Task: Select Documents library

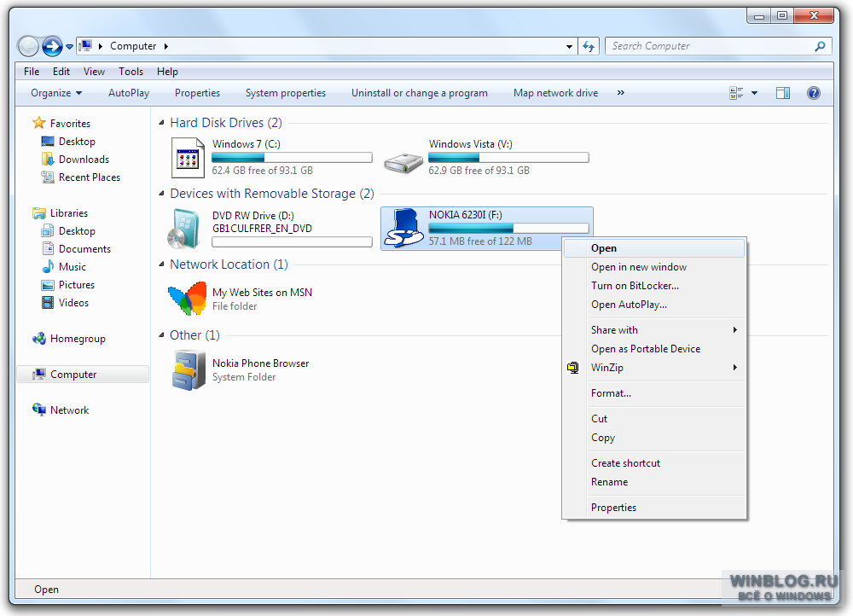Action: [84, 249]
